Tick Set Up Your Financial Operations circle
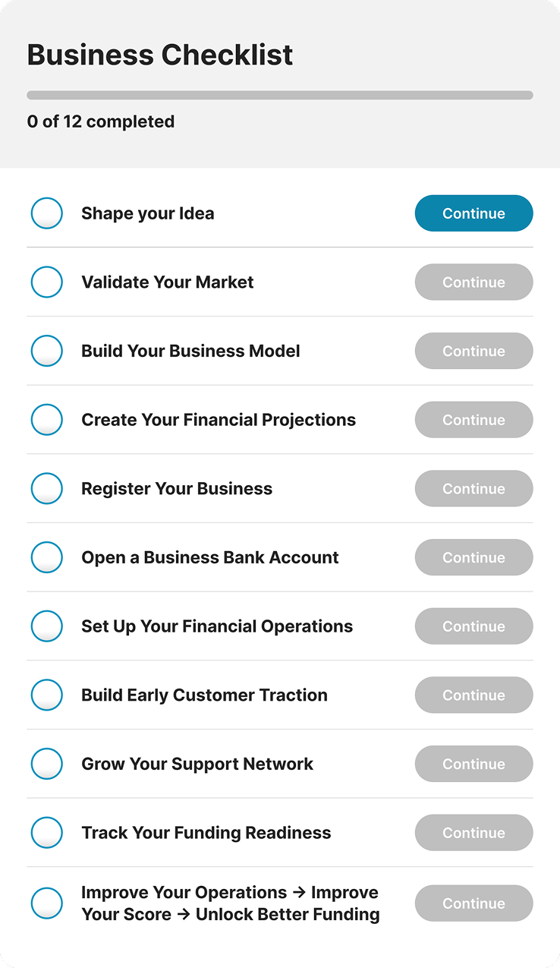This screenshot has width=560, height=968. pos(47,626)
